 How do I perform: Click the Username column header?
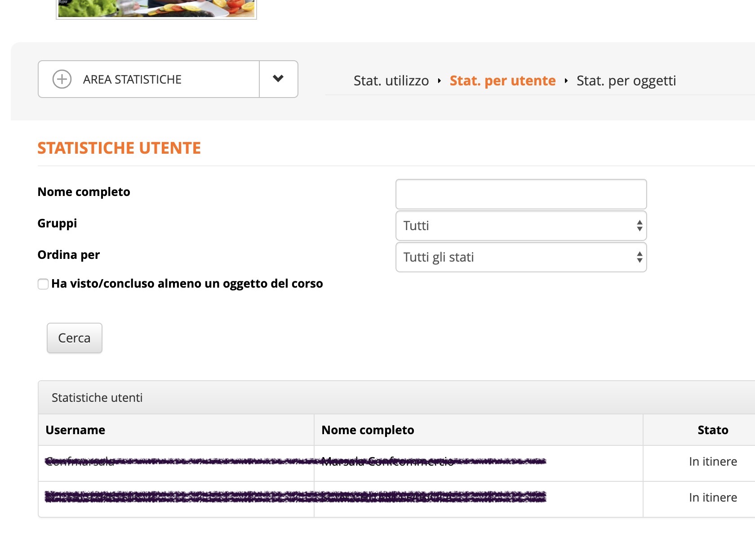pyautogui.click(x=75, y=430)
